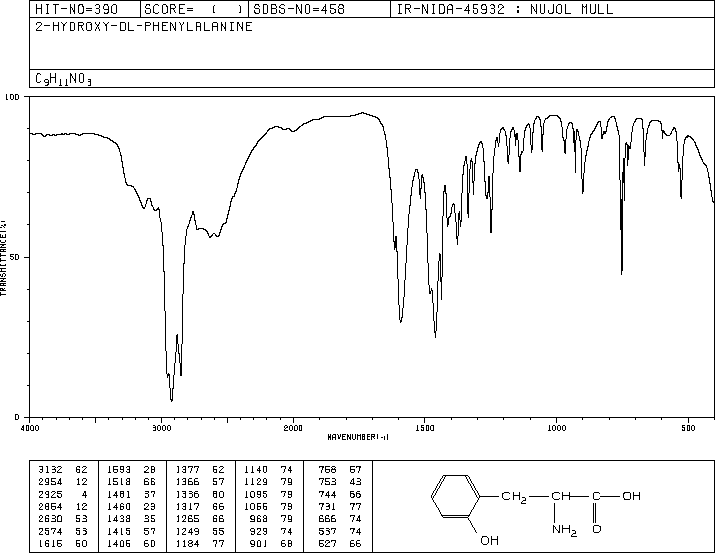The image size is (715, 553).
Task: Click the 2000 wavenumber axis label
Action: pyautogui.click(x=293, y=428)
